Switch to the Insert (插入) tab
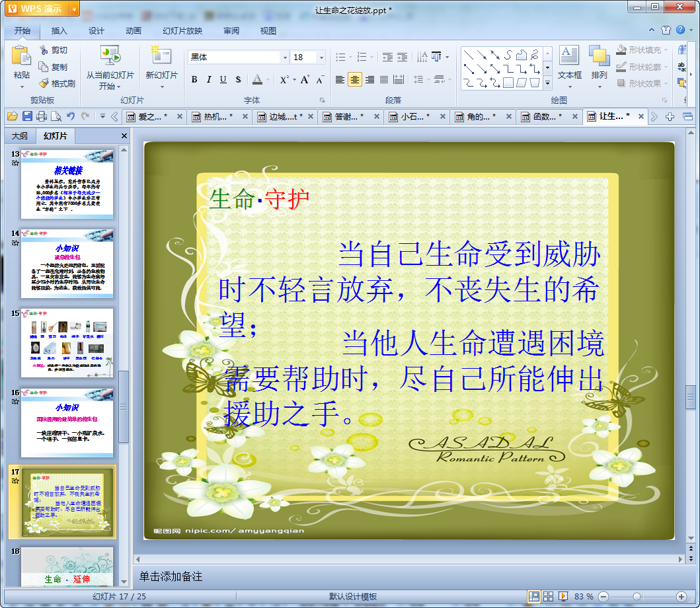Screen dimensions: 700x608 pos(59,31)
